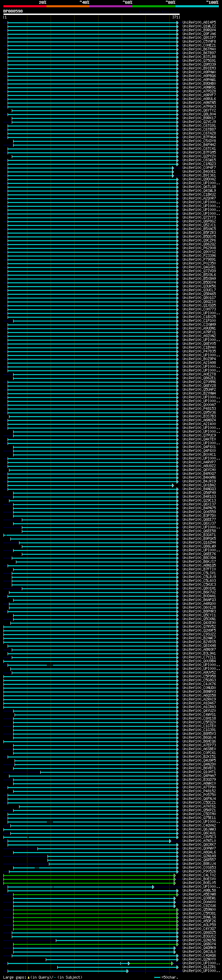Click the query end position 371
This screenshot has height=980, width=222.
point(175,17)
